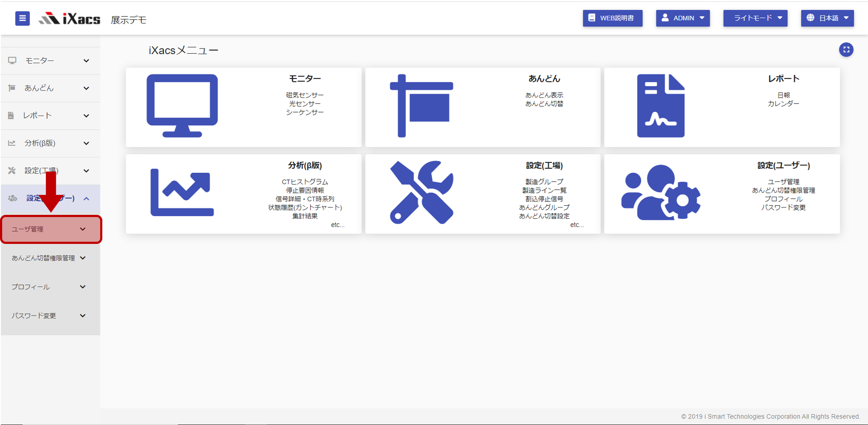Expand the あんどん切替権限管理 chevron
The width and height of the screenshot is (868, 425).
tap(83, 258)
